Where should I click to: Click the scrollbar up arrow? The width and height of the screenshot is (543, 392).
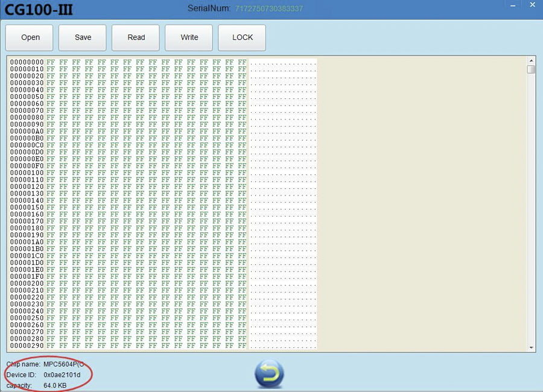531,60
